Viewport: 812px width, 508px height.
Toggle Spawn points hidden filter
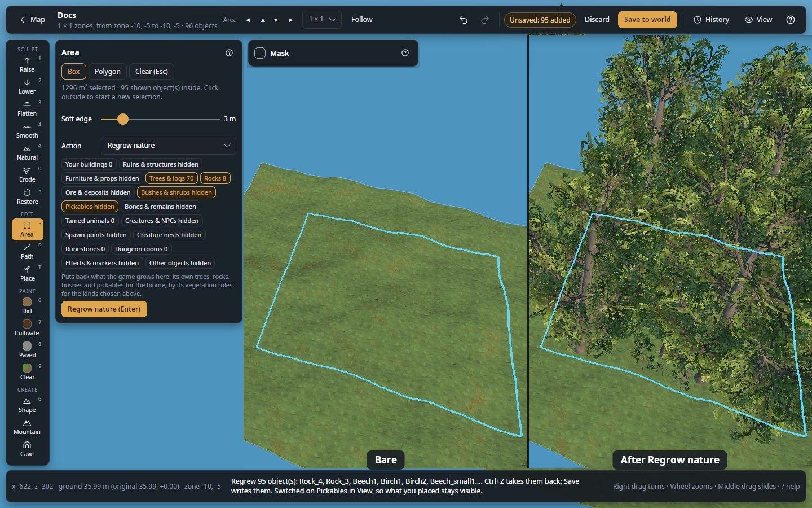click(96, 235)
